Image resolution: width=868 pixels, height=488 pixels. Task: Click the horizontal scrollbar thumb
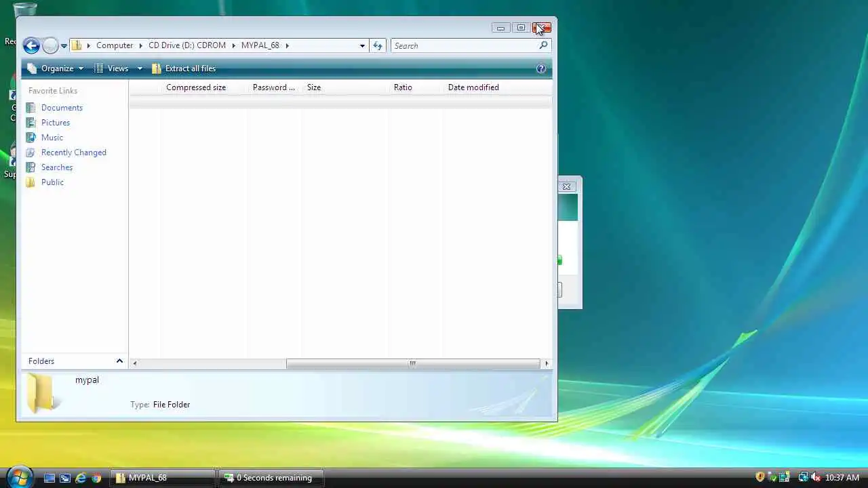tap(412, 363)
